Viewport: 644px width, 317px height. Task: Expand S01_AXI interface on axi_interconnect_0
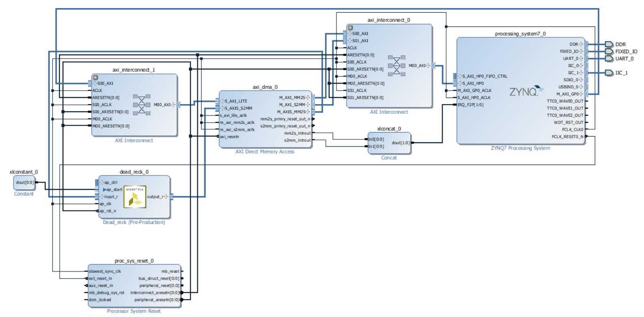pyautogui.click(x=350, y=41)
